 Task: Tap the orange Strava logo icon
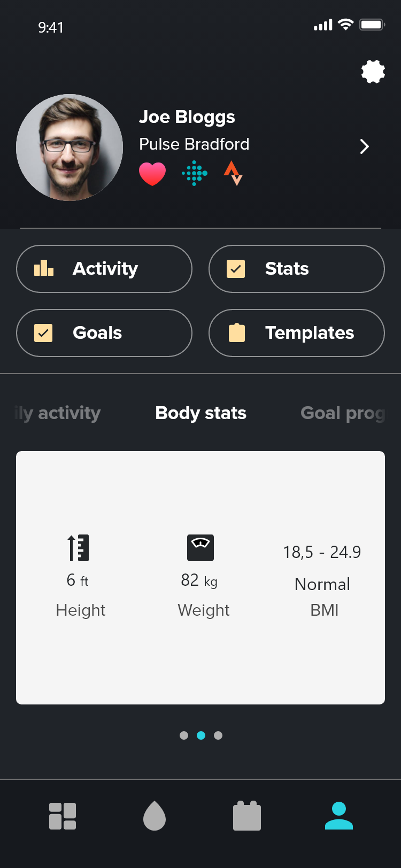(x=233, y=173)
